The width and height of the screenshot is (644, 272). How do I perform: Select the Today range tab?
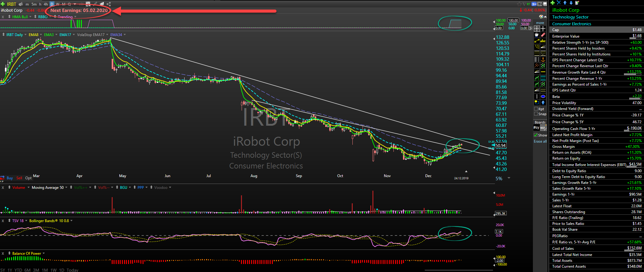(x=73, y=270)
